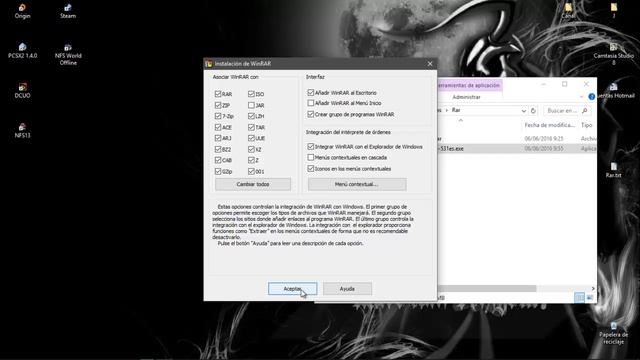Uncheck the RAR association checkbox
Screen dimensions: 640x360
pos(218,94)
